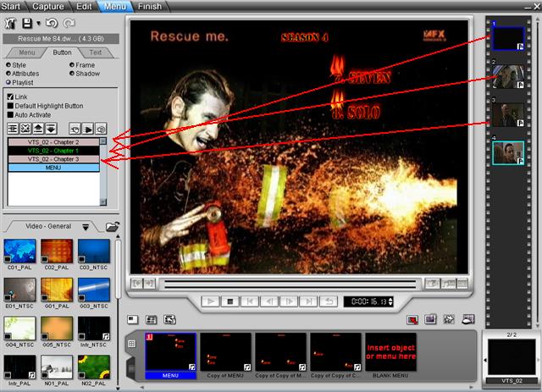Click the open folder library icon
The width and height of the screenshot is (542, 392).
[113, 227]
